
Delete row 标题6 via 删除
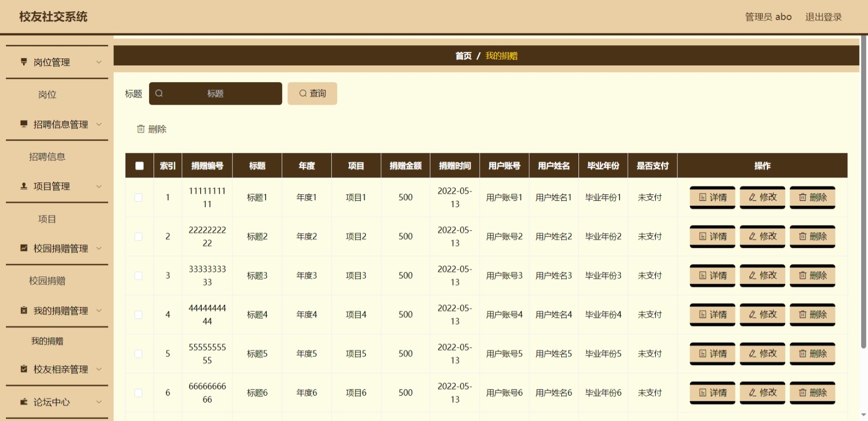[x=812, y=392]
